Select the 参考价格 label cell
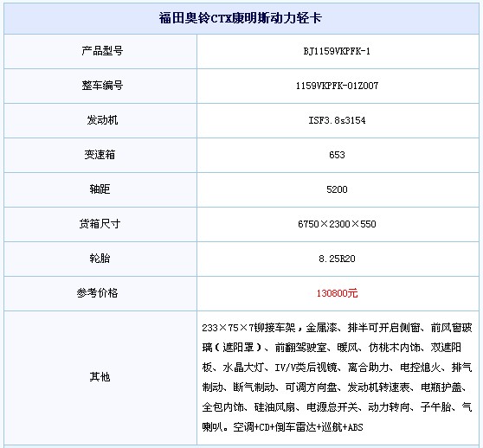This screenshot has width=483, height=448. (100, 293)
